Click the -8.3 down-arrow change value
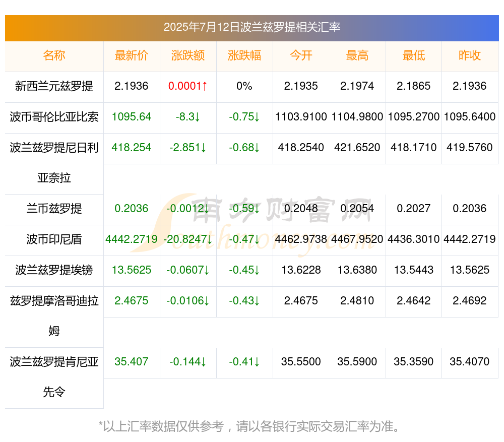This screenshot has width=504, height=442. pos(188,117)
